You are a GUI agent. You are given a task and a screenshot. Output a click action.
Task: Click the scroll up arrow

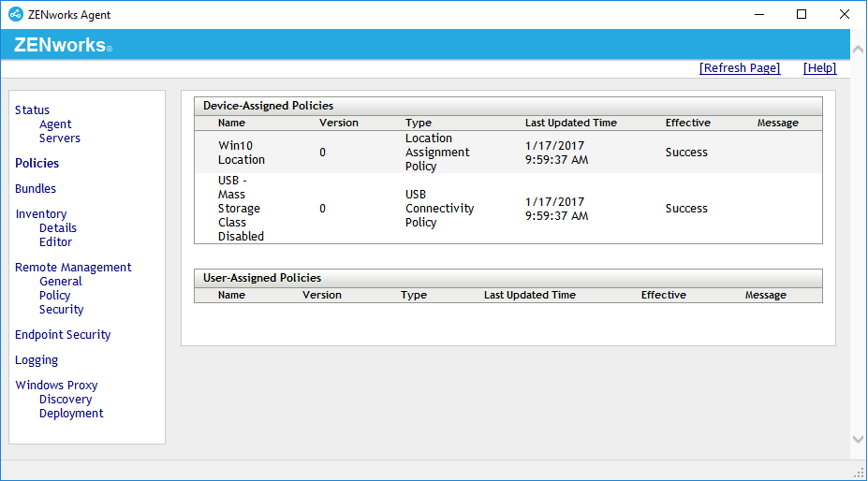pyautogui.click(x=858, y=50)
